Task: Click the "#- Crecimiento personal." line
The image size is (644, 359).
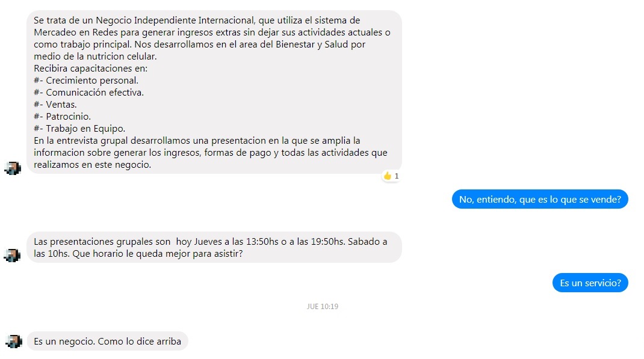Action: coord(86,81)
